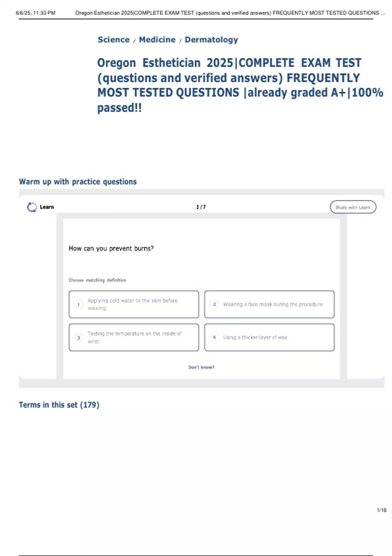The image size is (392, 556).
Task: Click the 6/6/25 11:33 PM timestamp header
Action: tap(36, 13)
